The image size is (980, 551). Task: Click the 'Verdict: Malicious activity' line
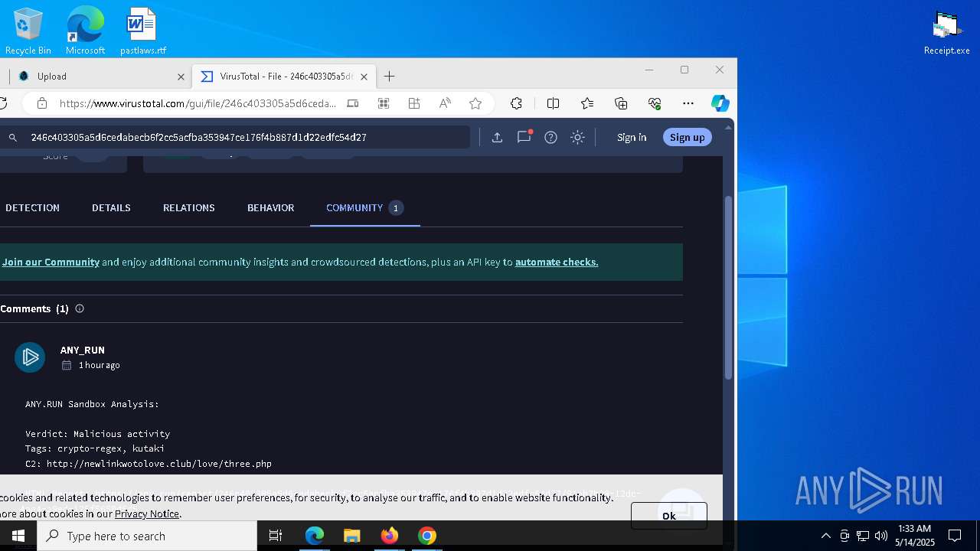click(97, 434)
